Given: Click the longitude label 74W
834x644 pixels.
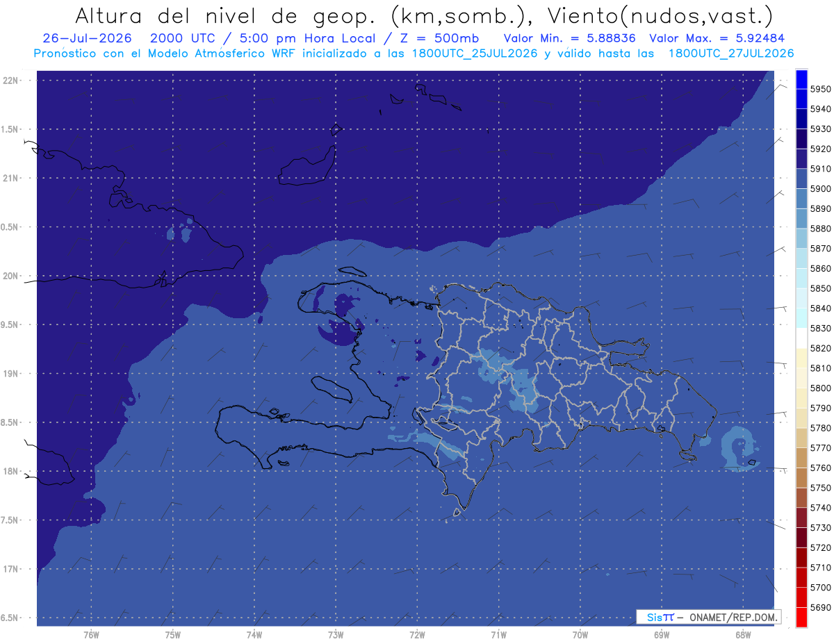Looking at the screenshot, I should click(x=254, y=635).
